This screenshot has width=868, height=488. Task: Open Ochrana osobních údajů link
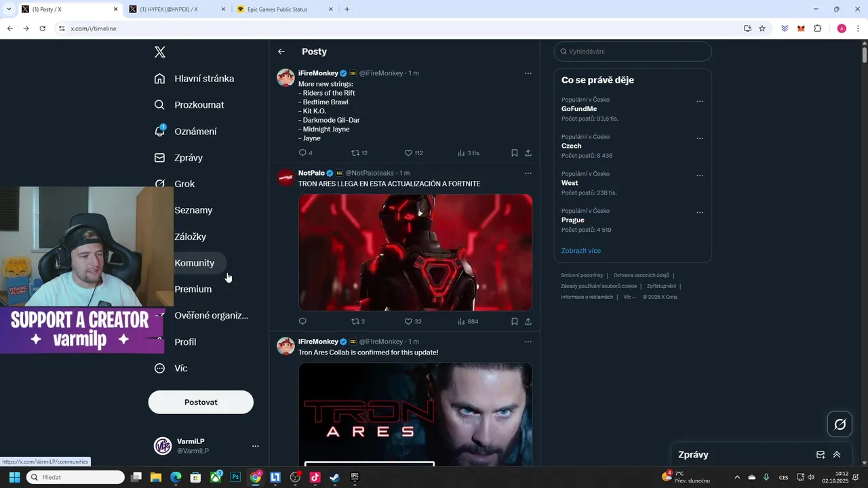[642, 275]
